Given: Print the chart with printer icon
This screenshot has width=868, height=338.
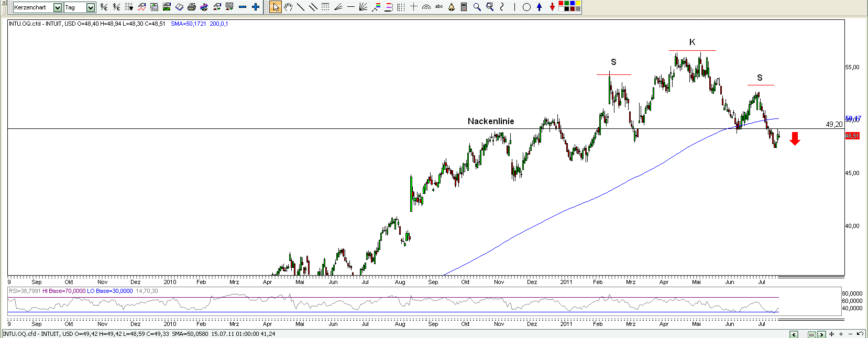Looking at the screenshot, I should (192, 7).
